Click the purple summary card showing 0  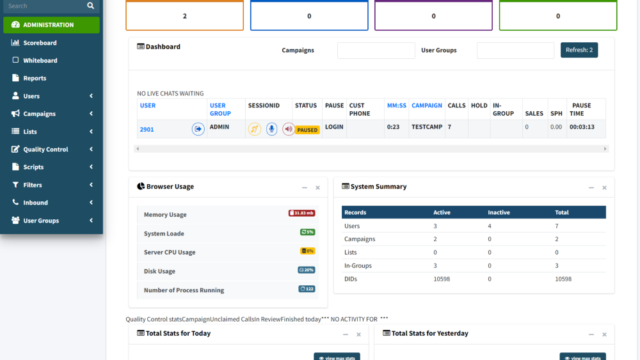tap(433, 16)
